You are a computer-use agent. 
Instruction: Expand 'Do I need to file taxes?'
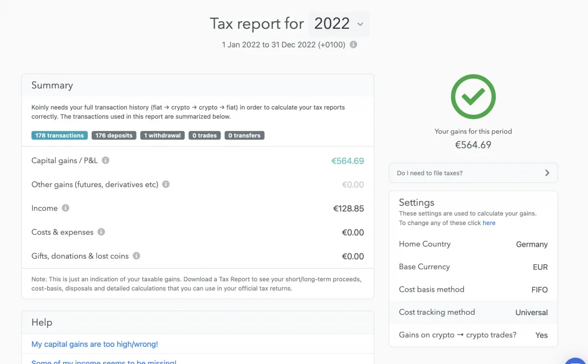[473, 173]
